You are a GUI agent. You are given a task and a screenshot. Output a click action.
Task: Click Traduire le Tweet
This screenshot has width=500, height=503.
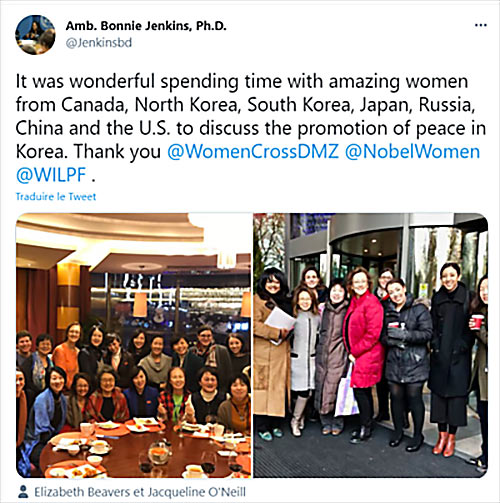[56, 197]
